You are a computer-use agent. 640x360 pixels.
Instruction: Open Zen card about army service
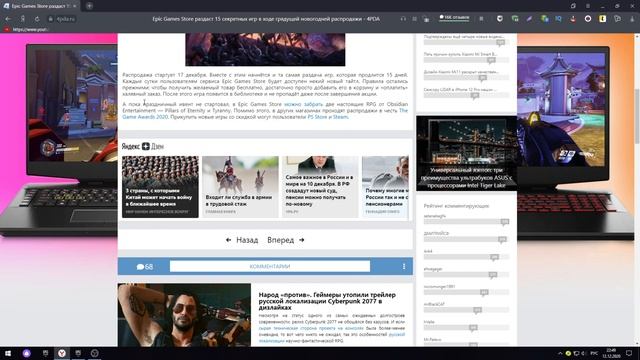240,187
